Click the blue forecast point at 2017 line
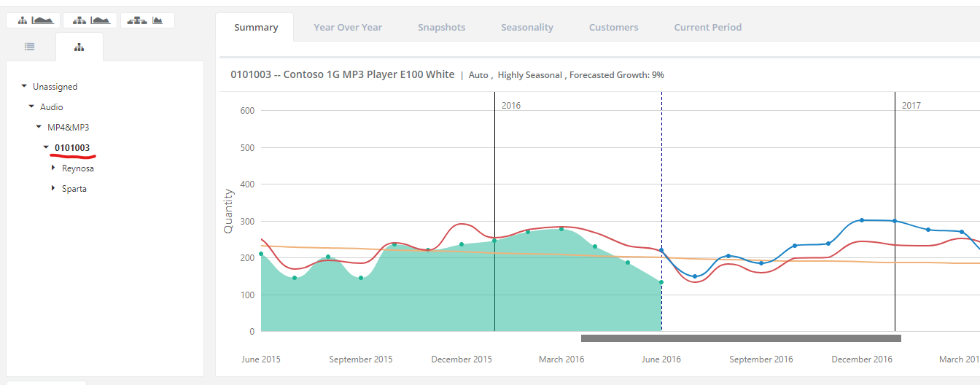Screen dimensions: 980x385 (895, 221)
